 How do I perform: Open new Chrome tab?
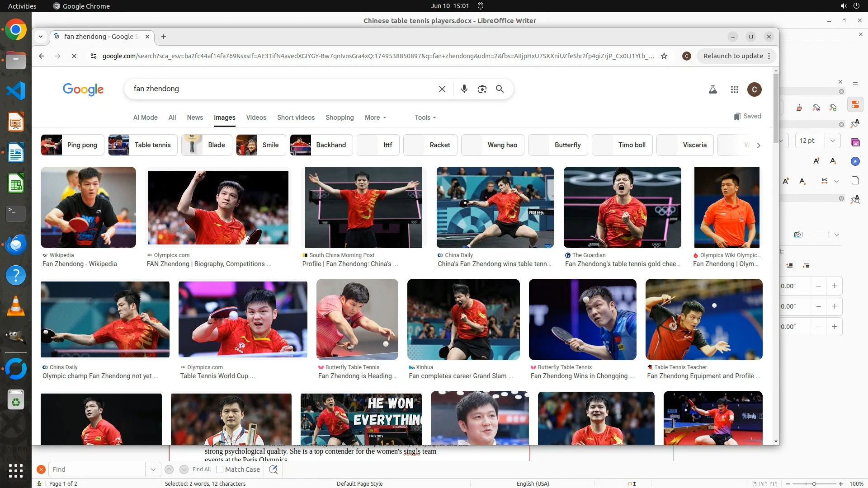point(164,37)
